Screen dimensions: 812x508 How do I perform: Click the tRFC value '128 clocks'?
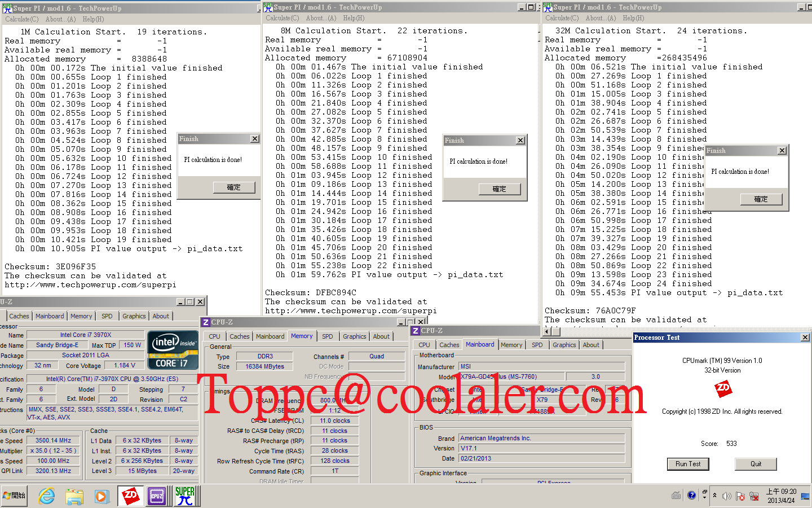[x=335, y=461]
